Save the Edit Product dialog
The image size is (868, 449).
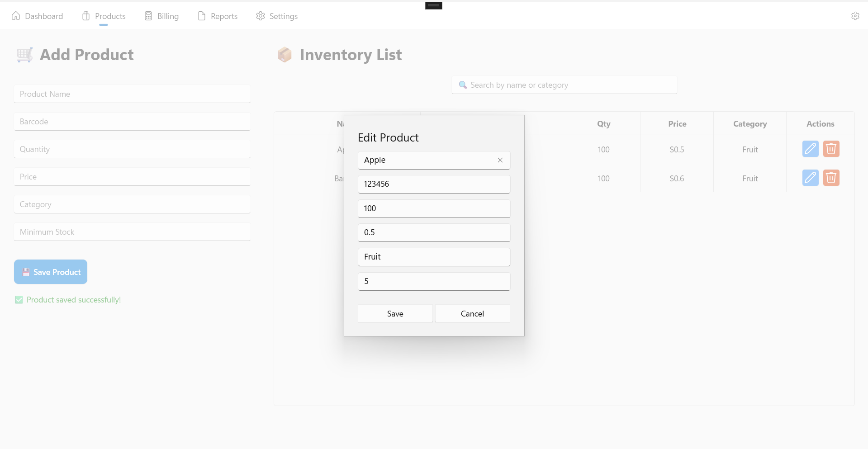click(395, 313)
